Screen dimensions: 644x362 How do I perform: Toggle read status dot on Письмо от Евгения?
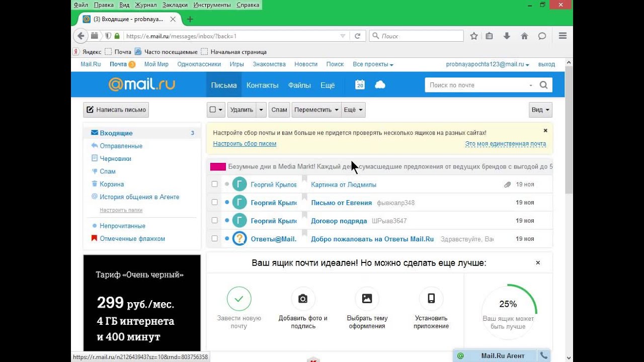click(227, 203)
